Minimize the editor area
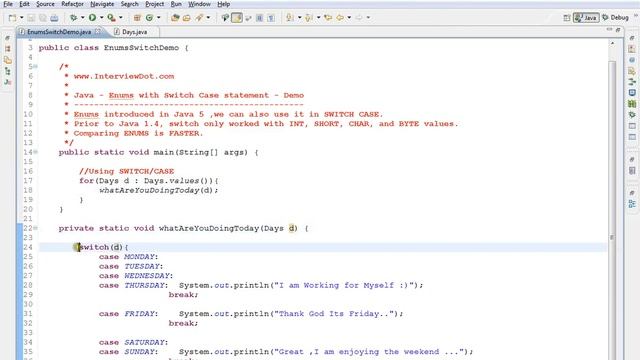The height and width of the screenshot is (360, 640). tap(609, 30)
